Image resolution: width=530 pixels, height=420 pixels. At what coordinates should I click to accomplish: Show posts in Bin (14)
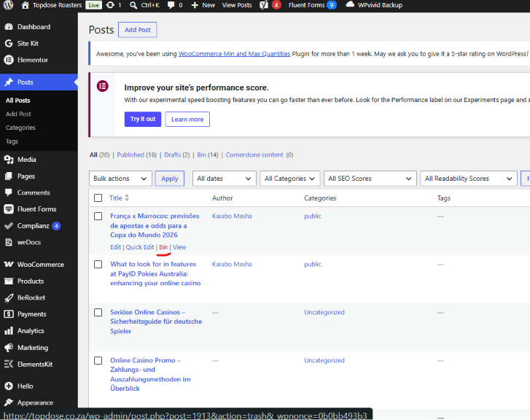click(x=208, y=155)
